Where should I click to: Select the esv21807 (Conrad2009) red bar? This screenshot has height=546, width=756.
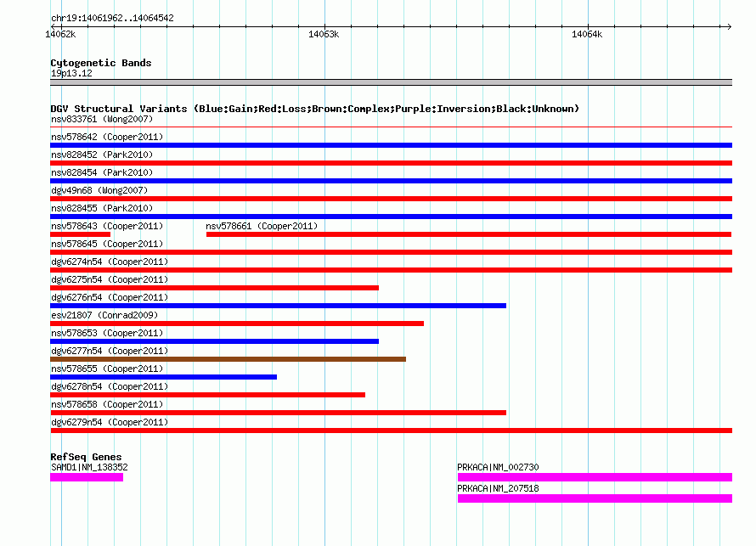click(237, 324)
